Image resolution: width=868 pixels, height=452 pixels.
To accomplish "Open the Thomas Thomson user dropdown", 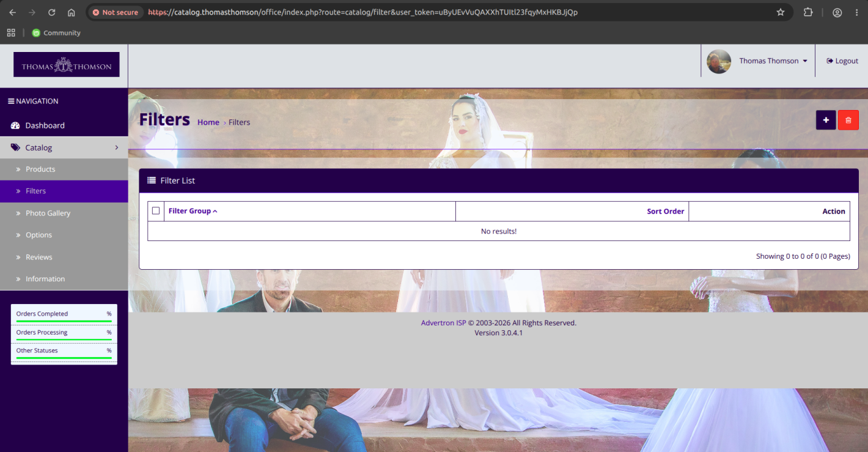I will pos(773,61).
